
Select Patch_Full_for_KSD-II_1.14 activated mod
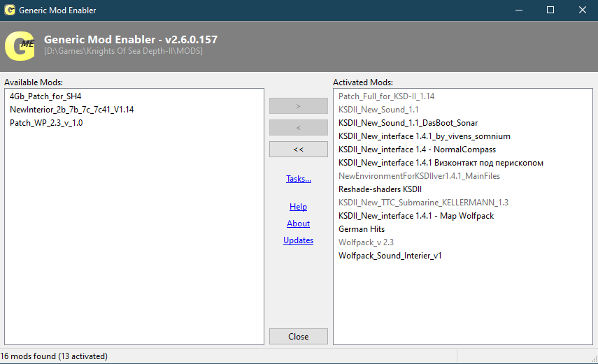coord(386,96)
